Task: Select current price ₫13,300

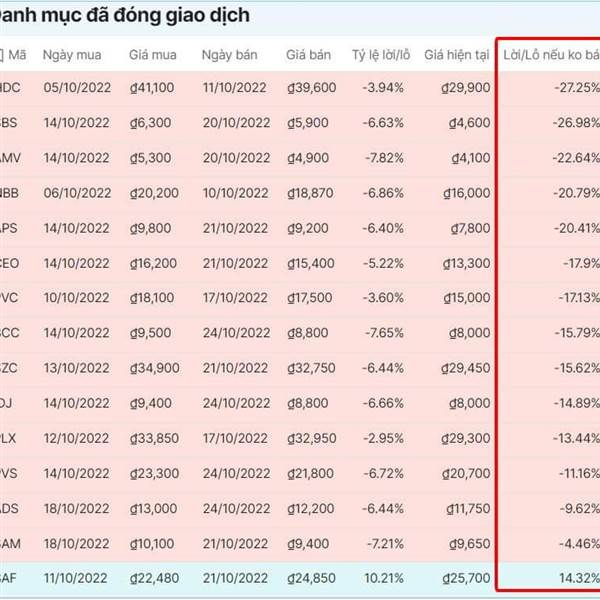Action: pyautogui.click(x=466, y=264)
